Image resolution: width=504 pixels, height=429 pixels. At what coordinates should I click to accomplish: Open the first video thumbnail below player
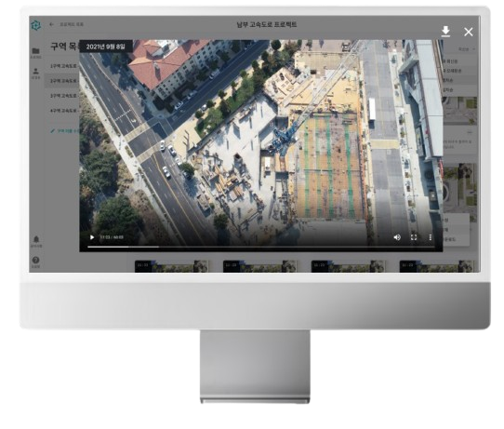tap(171, 266)
